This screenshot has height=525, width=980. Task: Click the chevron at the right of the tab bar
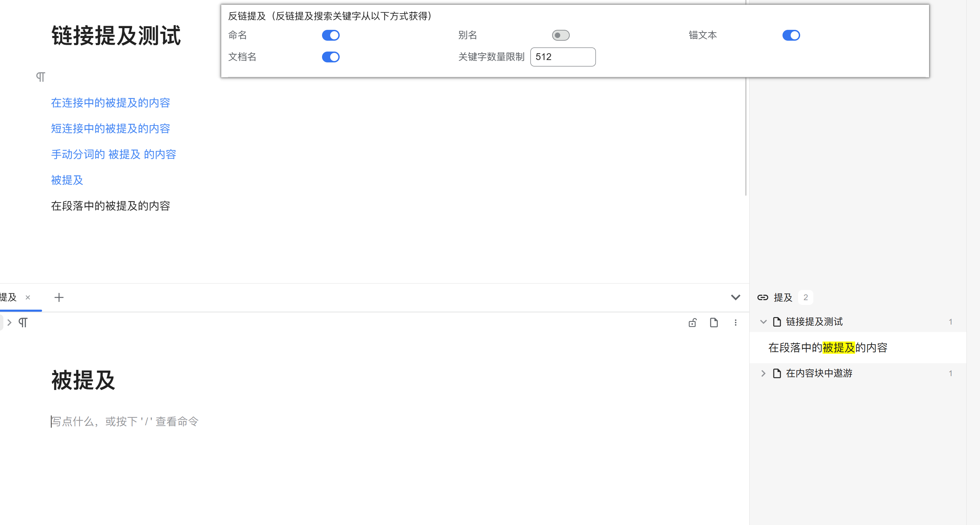pos(735,298)
